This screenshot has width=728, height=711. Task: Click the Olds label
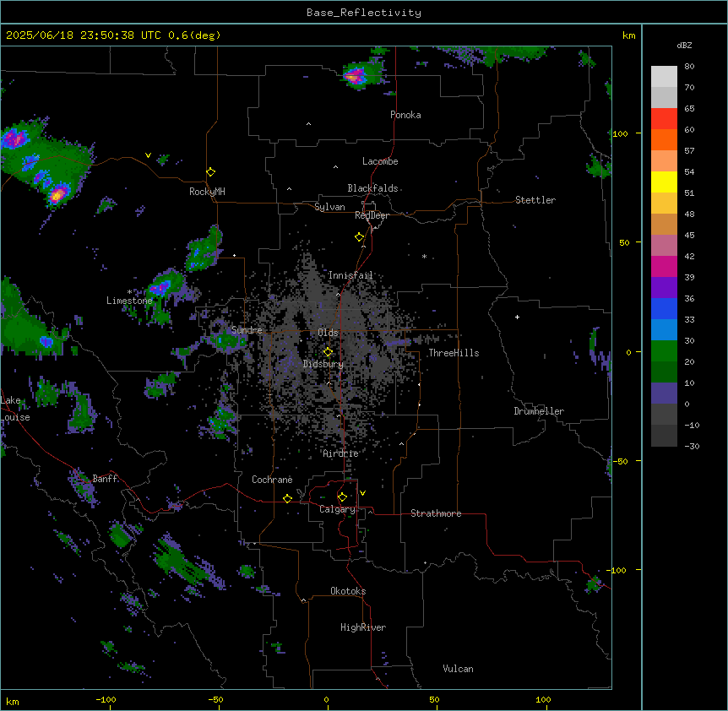[x=328, y=333]
